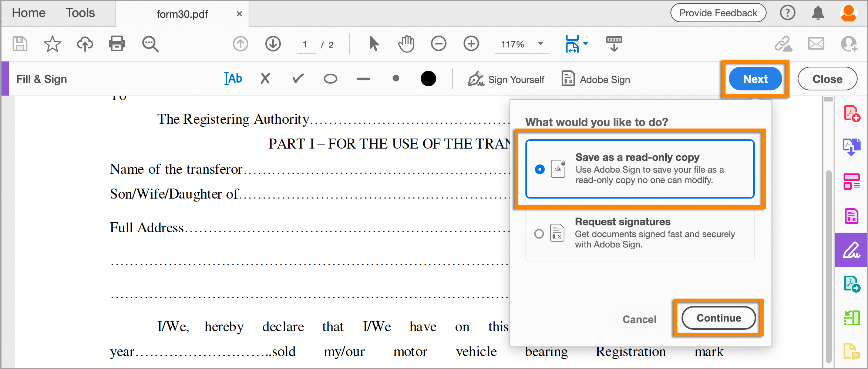
Task: Go to next page arrow
Action: pyautogui.click(x=273, y=44)
